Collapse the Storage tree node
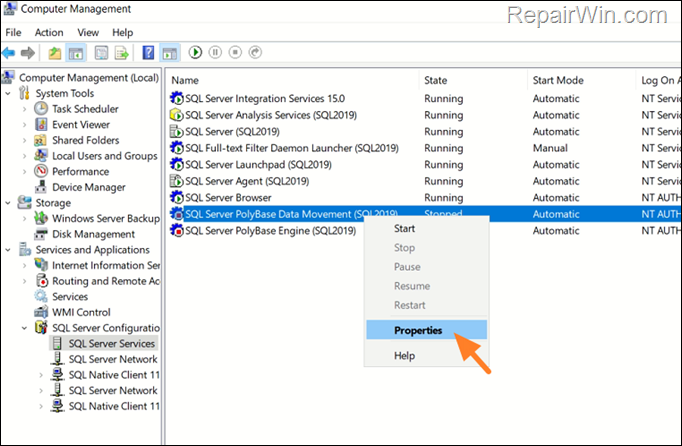 (x=8, y=203)
